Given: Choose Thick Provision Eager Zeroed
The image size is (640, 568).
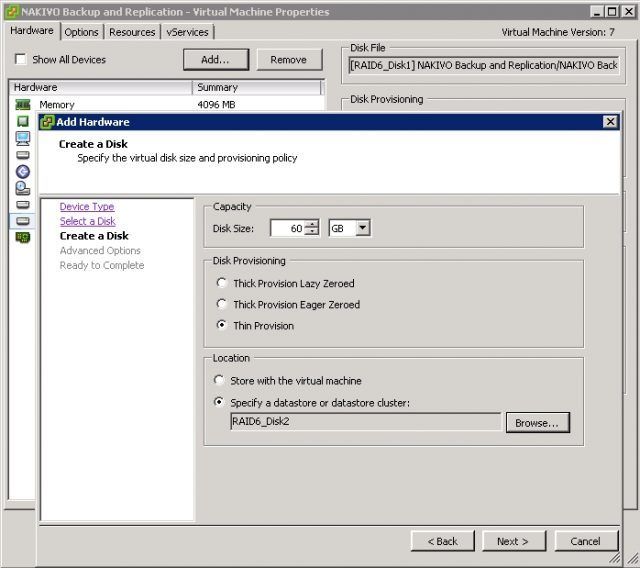Looking at the screenshot, I should 222,304.
